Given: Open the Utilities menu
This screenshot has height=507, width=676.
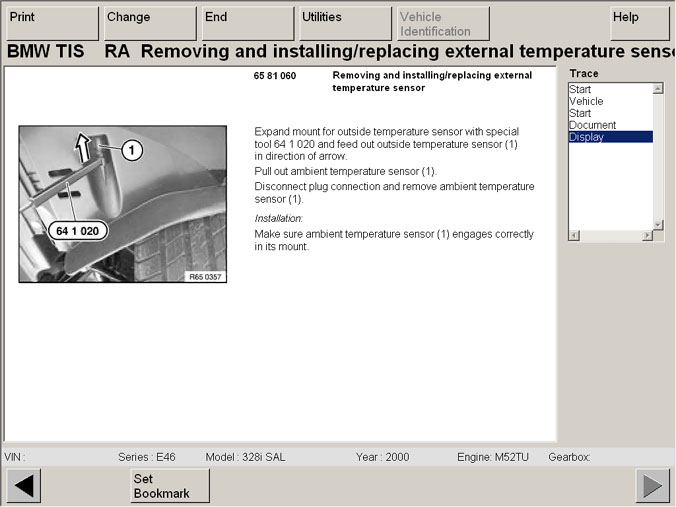Looking at the screenshot, I should pyautogui.click(x=345, y=23).
